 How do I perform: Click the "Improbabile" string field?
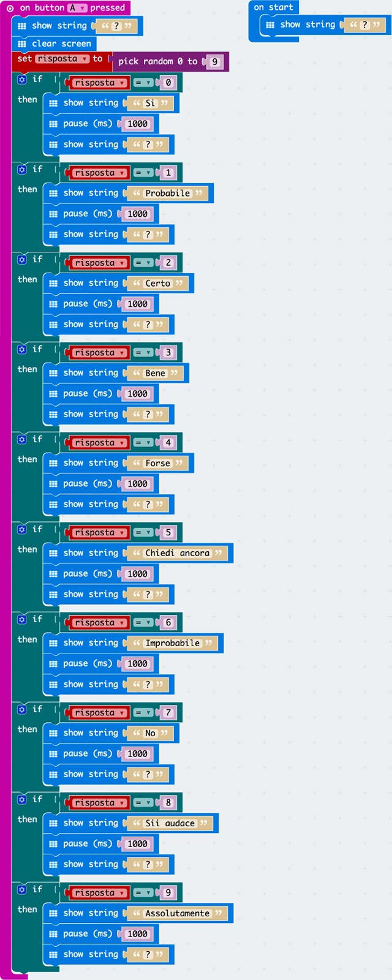tap(172, 643)
